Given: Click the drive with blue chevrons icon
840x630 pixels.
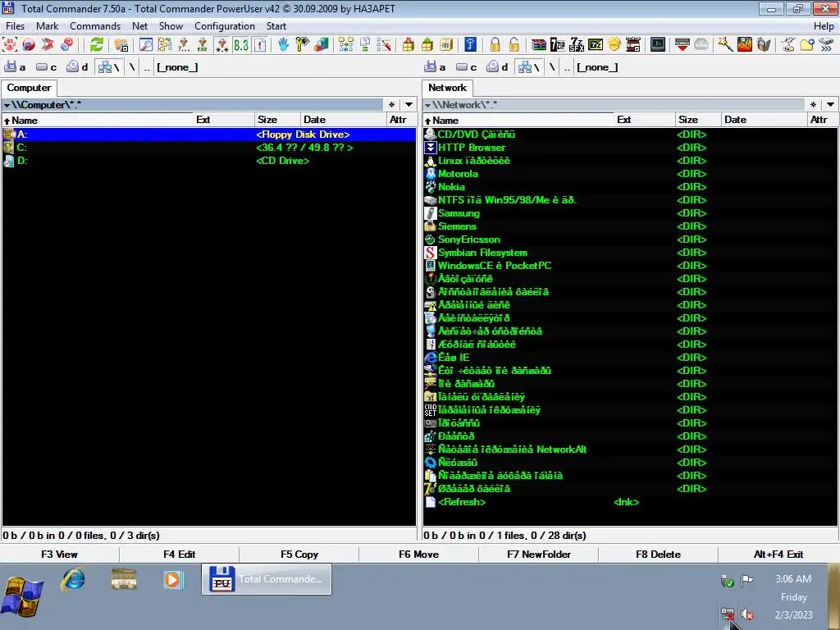Looking at the screenshot, I should (x=826, y=45).
